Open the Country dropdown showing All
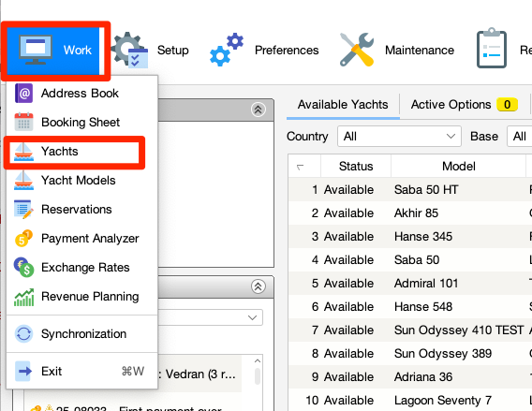Screen dimensions: 532x411 point(399,137)
